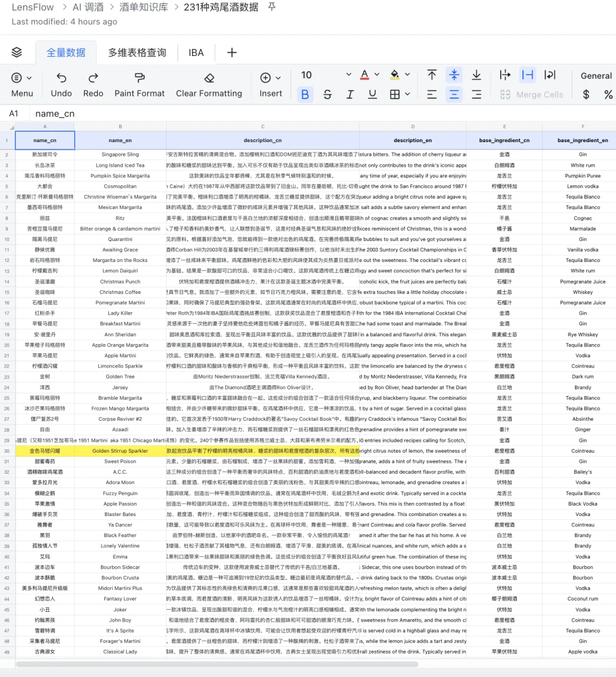
Task: Switch to the 多维表格查询 tab
Action: coord(137,53)
